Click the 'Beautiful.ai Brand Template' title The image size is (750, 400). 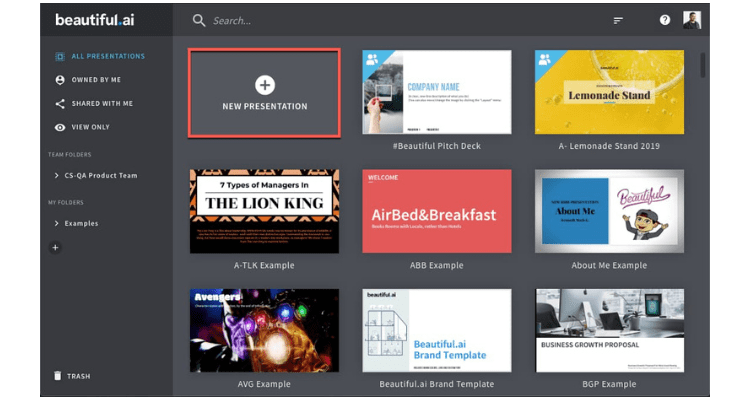(437, 384)
